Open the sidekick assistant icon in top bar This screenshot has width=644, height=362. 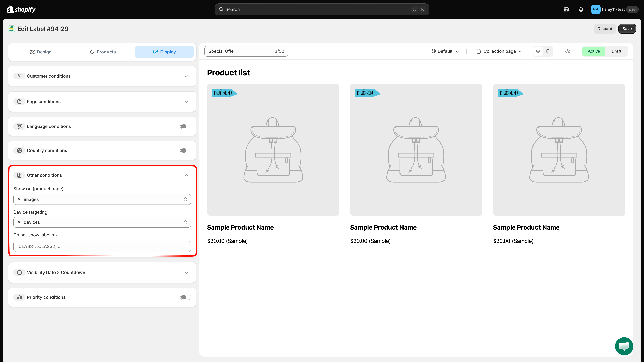click(x=566, y=9)
